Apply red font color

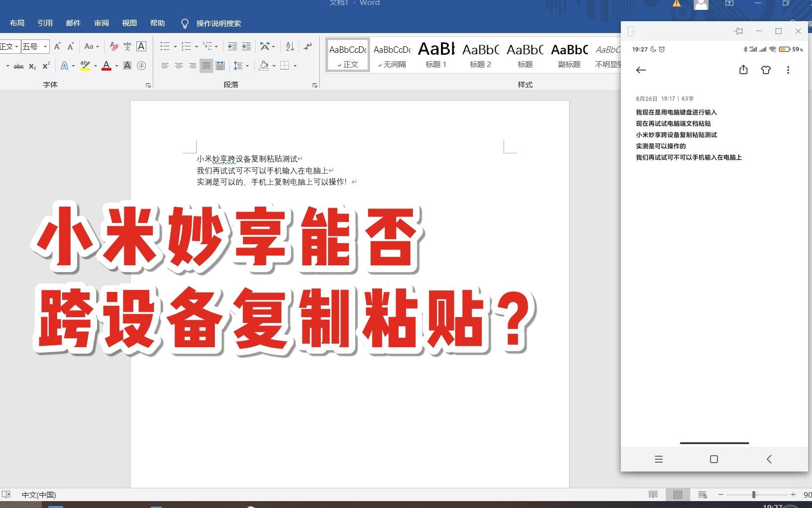106,66
